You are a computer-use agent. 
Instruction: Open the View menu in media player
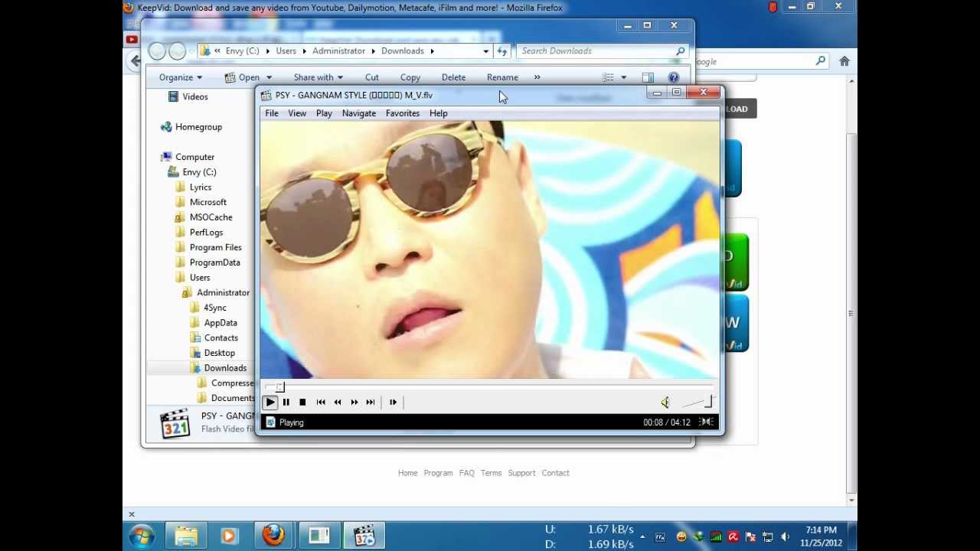[x=297, y=113]
